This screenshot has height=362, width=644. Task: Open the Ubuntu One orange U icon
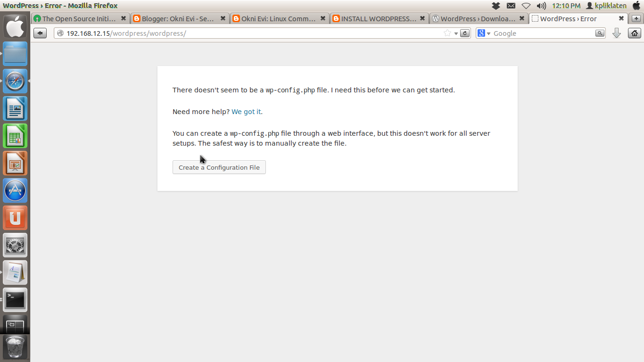tap(16, 218)
